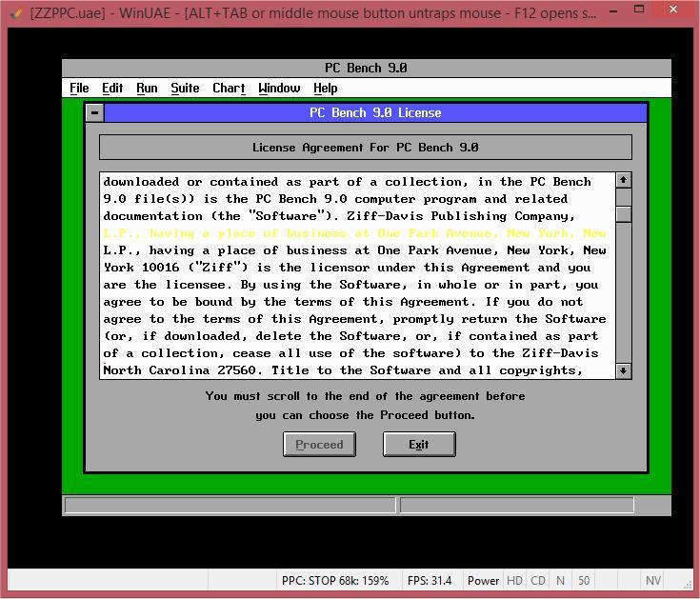The width and height of the screenshot is (700, 599).
Task: Click the Proceed button
Action: point(319,444)
